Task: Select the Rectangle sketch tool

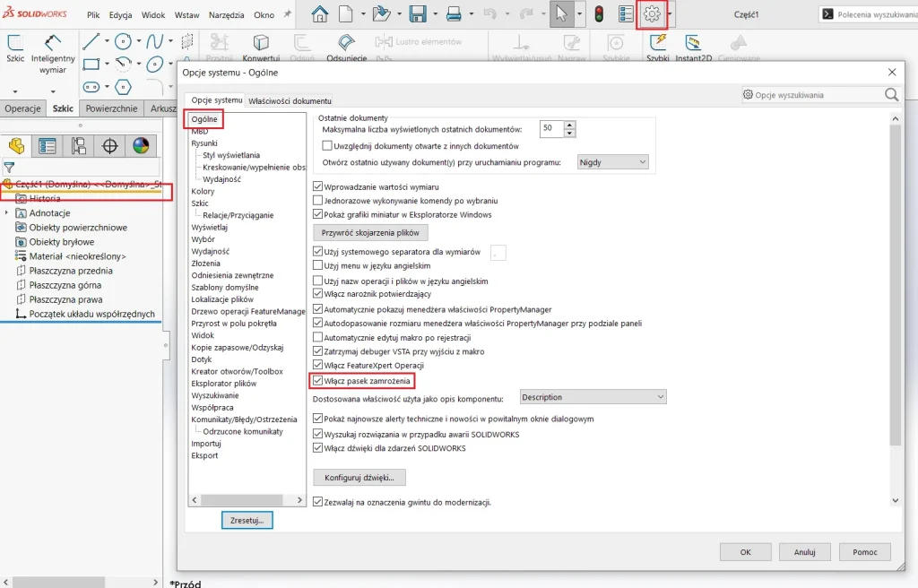Action: pos(91,64)
